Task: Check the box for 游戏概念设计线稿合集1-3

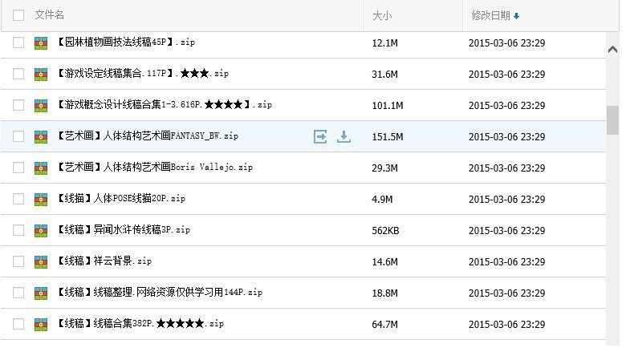Action: pos(18,105)
